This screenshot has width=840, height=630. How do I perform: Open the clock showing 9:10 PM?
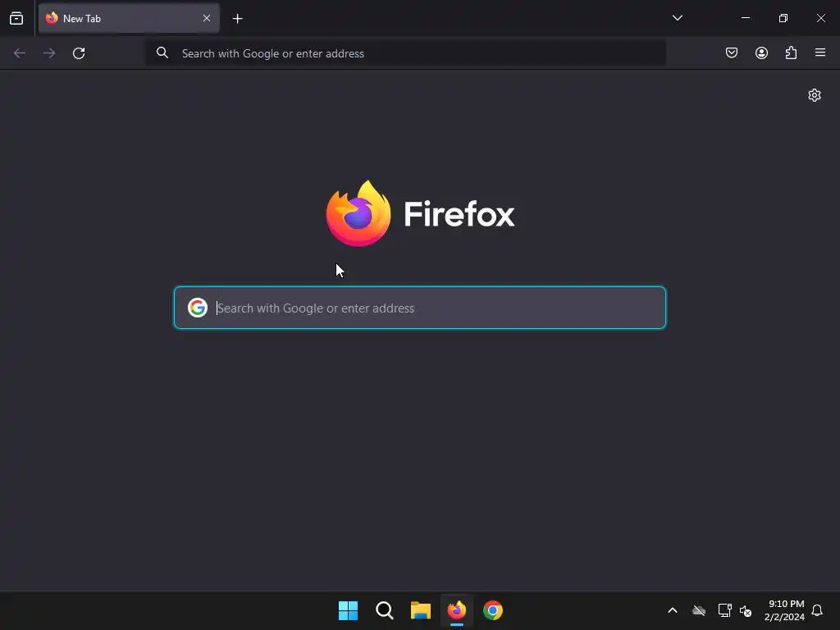pos(785,610)
